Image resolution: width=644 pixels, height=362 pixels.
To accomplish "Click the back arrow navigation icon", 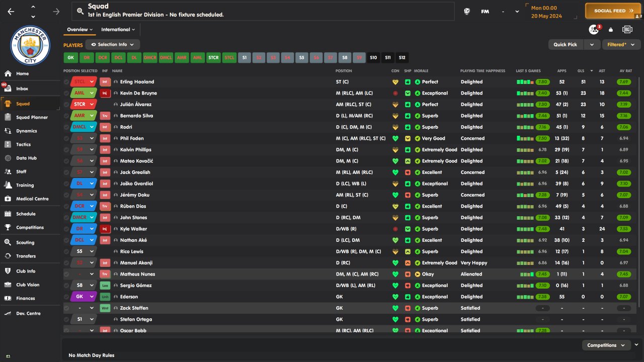I will (x=11, y=12).
